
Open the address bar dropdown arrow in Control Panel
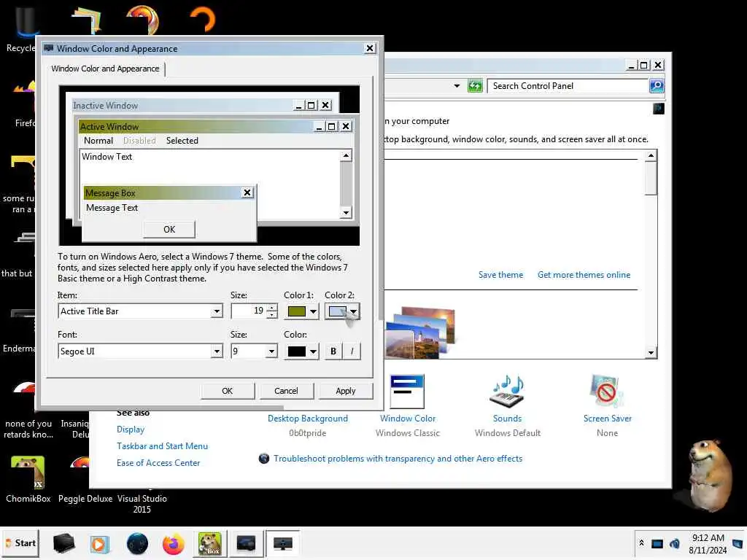coord(457,86)
